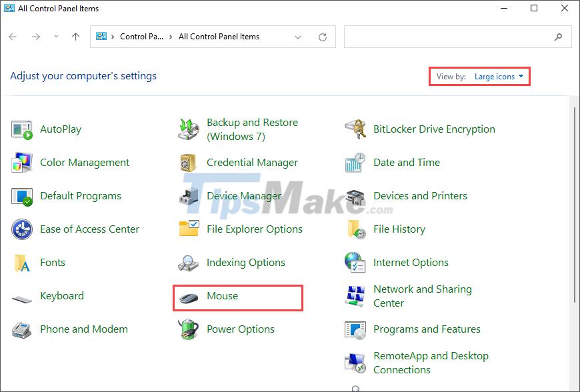Open Credential Manager
Image resolution: width=580 pixels, height=392 pixels.
pyautogui.click(x=253, y=162)
